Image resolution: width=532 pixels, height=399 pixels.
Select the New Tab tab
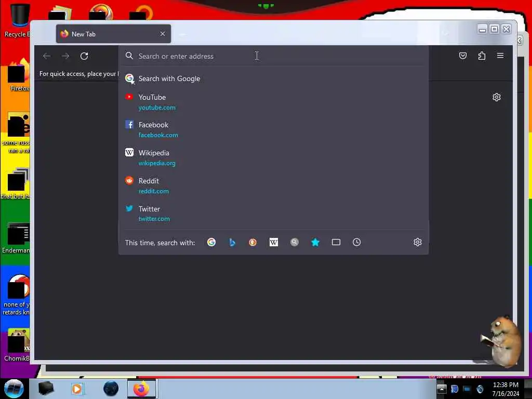(113, 34)
